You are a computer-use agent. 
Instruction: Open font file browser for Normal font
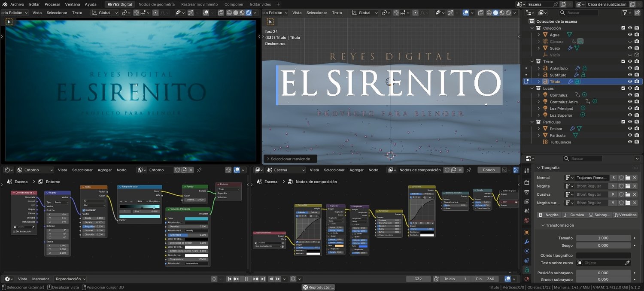click(x=628, y=178)
